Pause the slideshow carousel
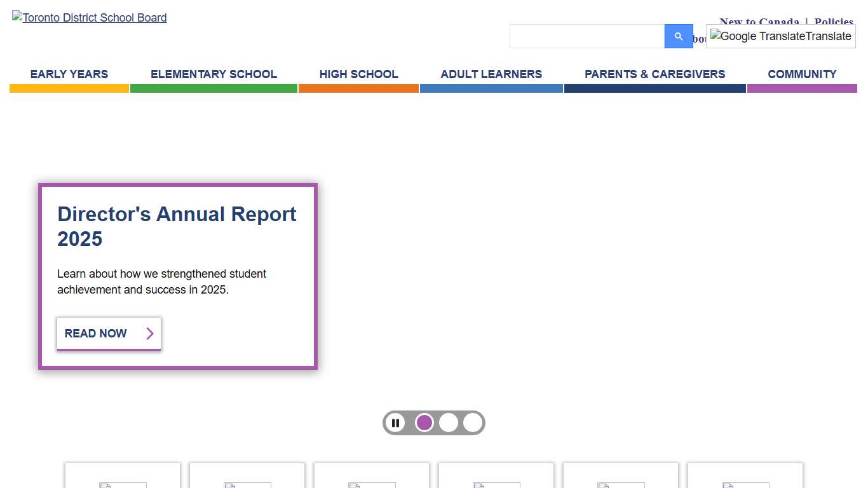 pos(395,423)
